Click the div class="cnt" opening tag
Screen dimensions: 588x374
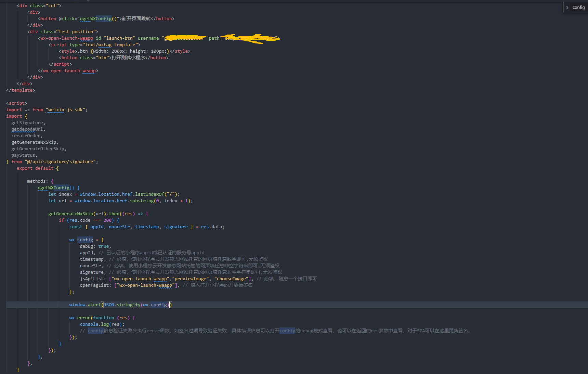pyautogui.click(x=39, y=6)
